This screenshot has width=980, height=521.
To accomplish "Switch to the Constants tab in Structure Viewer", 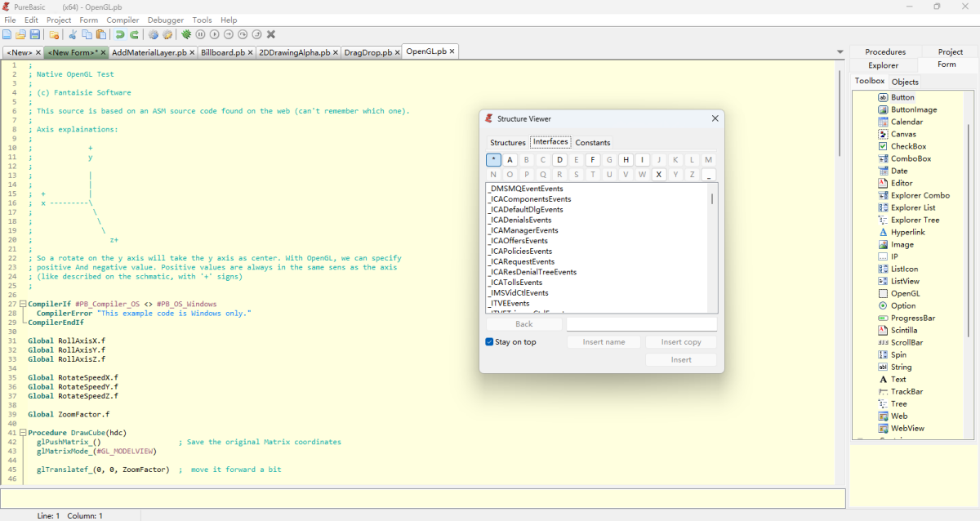I will (591, 141).
